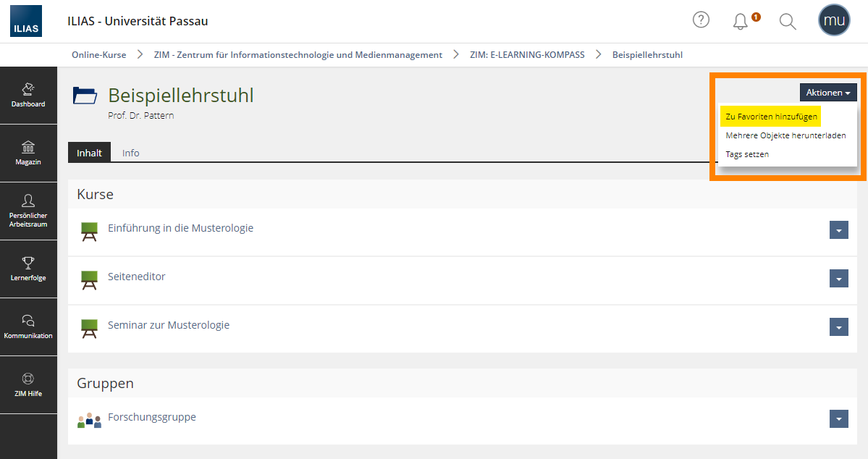Click the blue folder icon beside Beispiellehrstuhl

tap(85, 96)
